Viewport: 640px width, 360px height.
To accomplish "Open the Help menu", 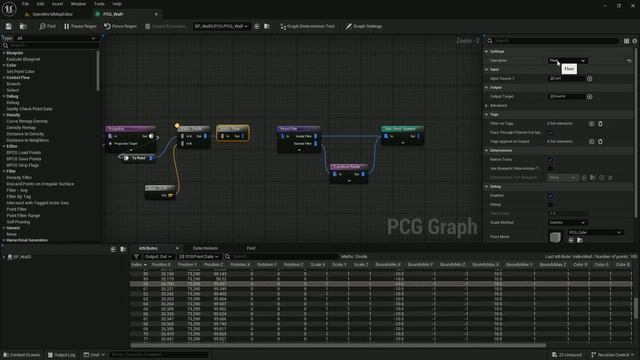I will (117, 4).
